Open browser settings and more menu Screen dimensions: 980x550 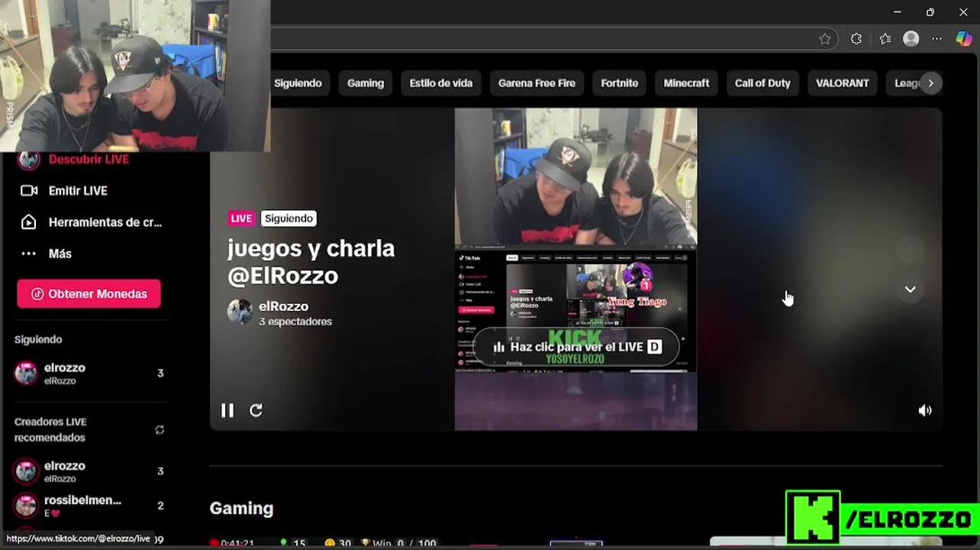tap(937, 39)
